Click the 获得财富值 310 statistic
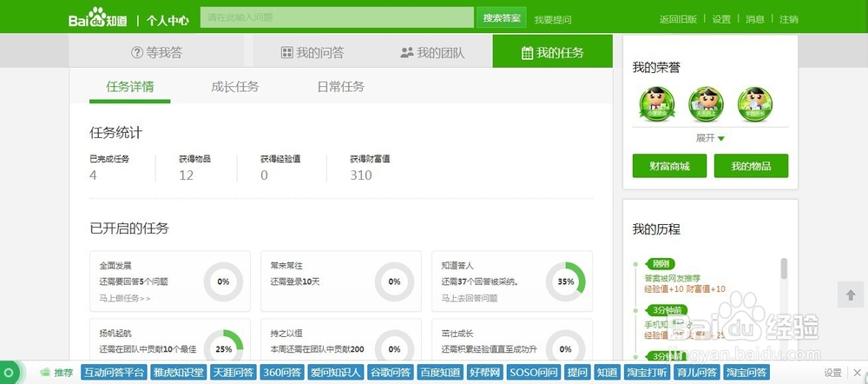 pos(370,168)
